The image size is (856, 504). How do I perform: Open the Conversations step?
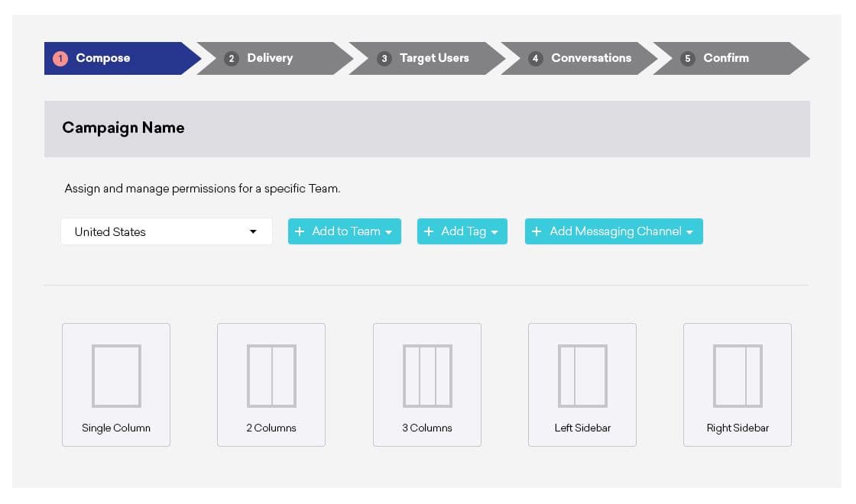591,58
